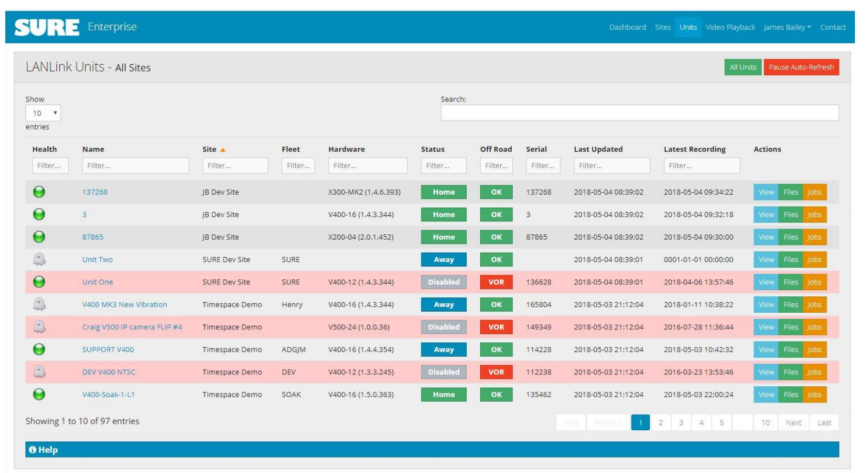The height and width of the screenshot is (473, 868).
Task: Click the Hardware filter field
Action: point(368,166)
